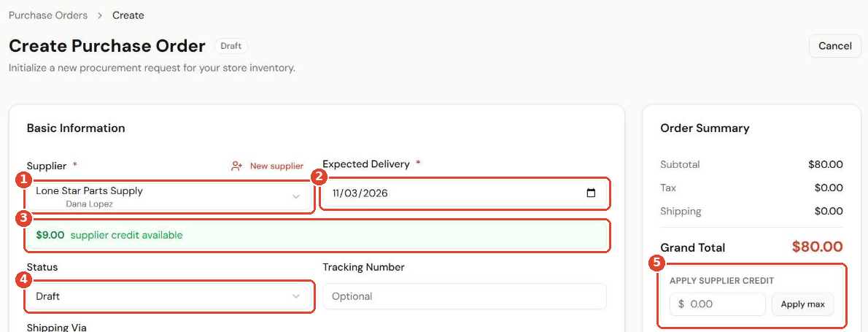The width and height of the screenshot is (868, 332).
Task: Expand the Status dropdown set to Draft
Action: [169, 296]
